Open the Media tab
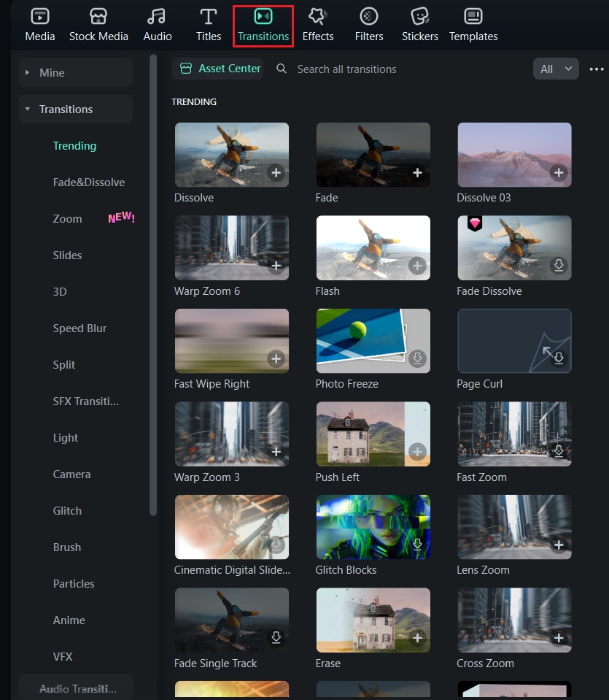Viewport: 609px width, 700px height. pyautogui.click(x=39, y=26)
